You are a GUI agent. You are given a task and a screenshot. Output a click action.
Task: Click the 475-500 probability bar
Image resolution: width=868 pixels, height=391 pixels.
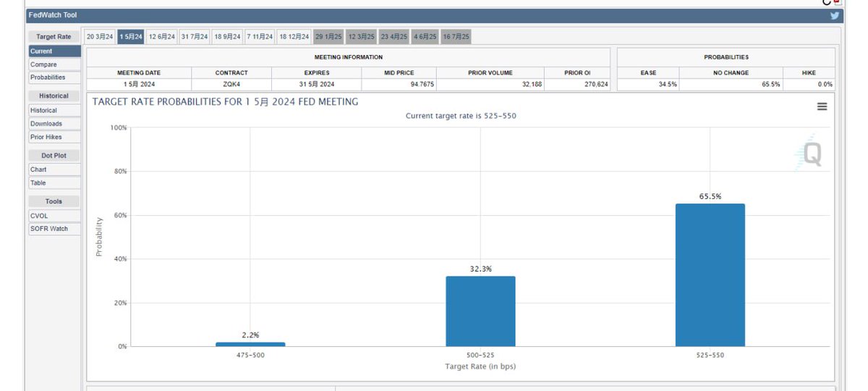click(250, 344)
